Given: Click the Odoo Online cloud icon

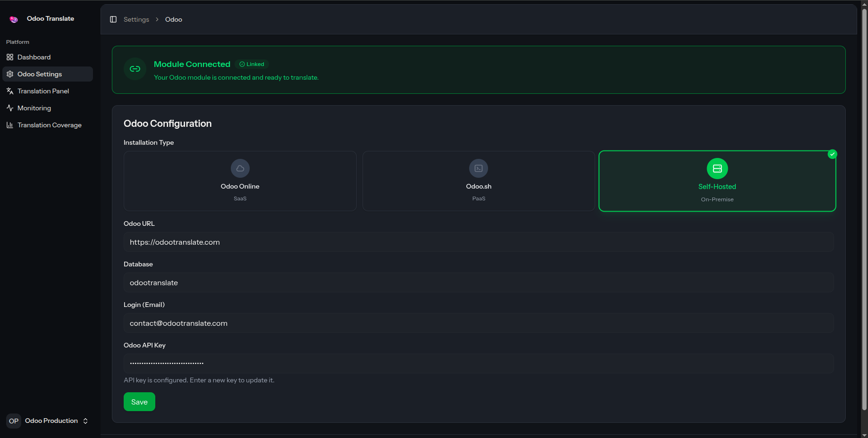Looking at the screenshot, I should point(240,168).
